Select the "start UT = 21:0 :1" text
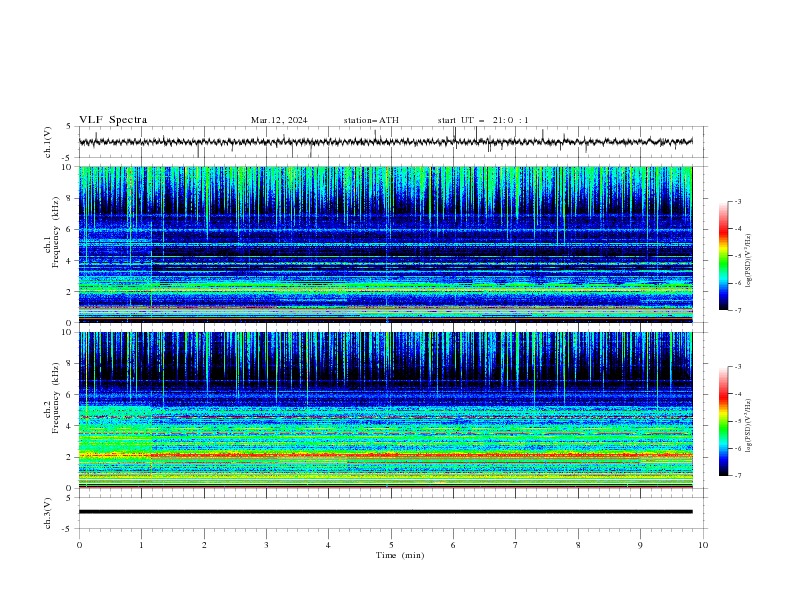 483,120
